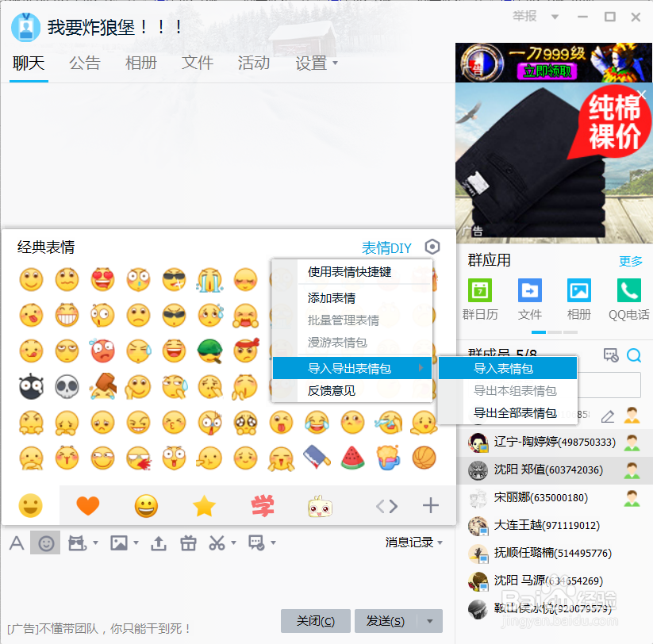Insert the basketball emoji

424,458
